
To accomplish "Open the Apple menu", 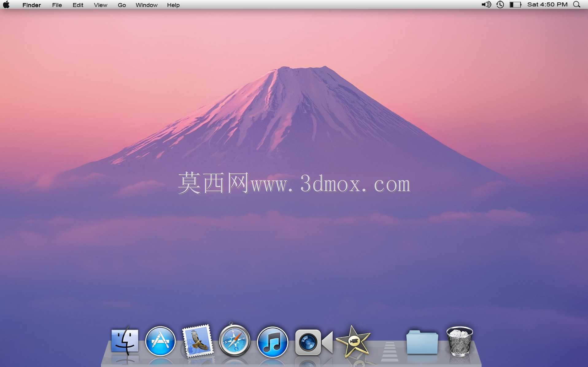I will pos(6,5).
